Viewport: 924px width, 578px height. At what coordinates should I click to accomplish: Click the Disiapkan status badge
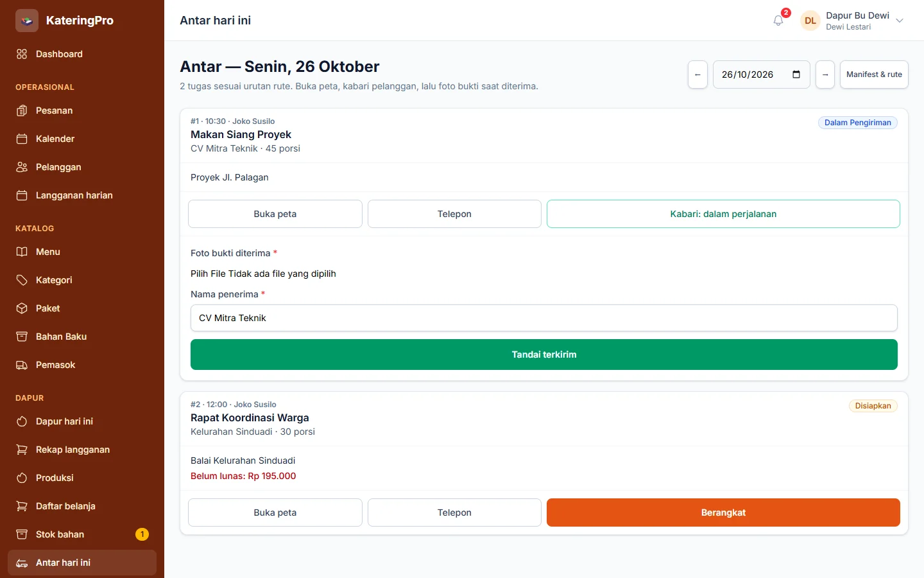tap(873, 406)
